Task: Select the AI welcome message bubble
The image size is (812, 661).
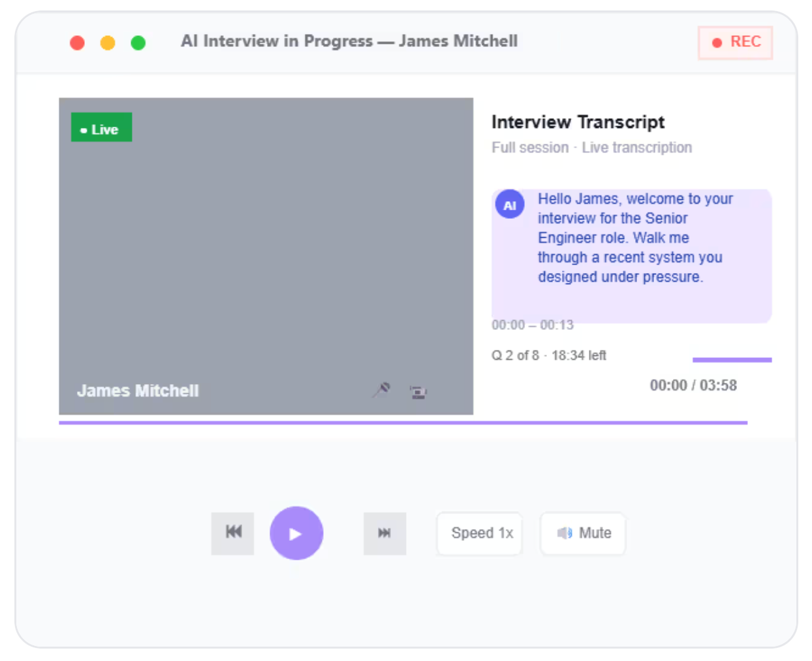Action: pos(631,255)
